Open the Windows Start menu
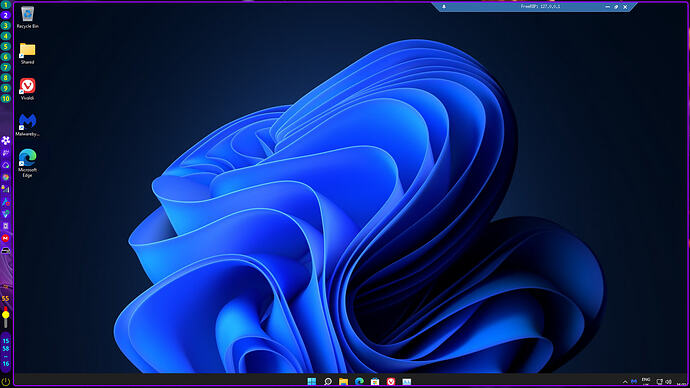This screenshot has height=388, width=690. 312,381
